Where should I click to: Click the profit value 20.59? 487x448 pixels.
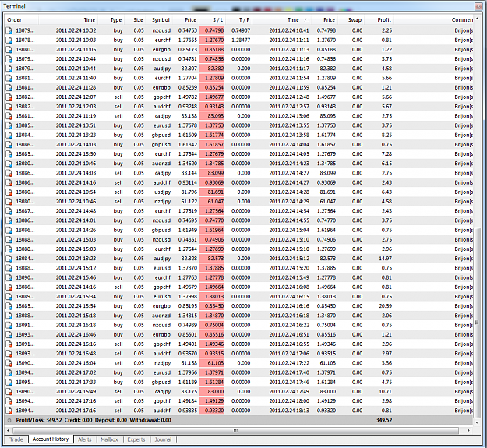tap(385, 306)
